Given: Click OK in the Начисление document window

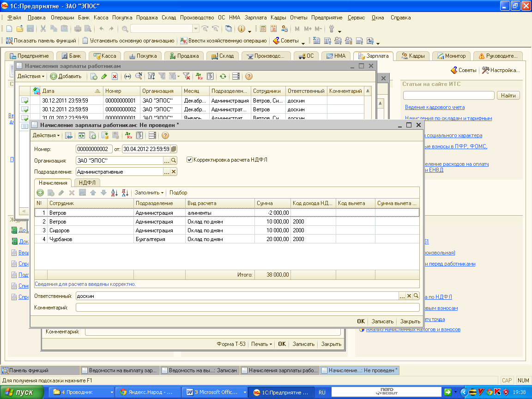Looking at the screenshot, I should 361,321.
